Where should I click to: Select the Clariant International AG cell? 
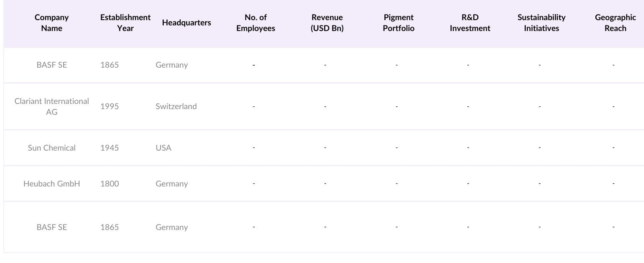point(52,107)
